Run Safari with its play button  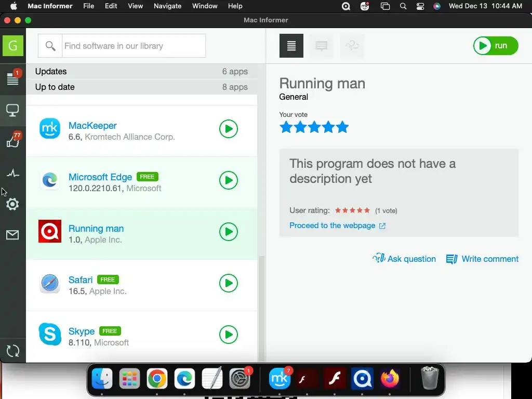(229, 283)
